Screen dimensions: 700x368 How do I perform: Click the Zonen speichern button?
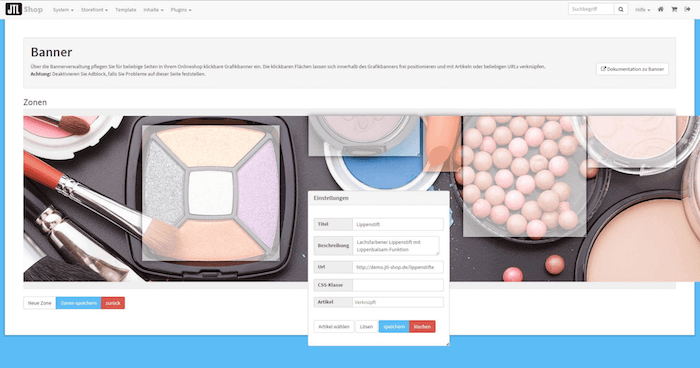[79, 303]
